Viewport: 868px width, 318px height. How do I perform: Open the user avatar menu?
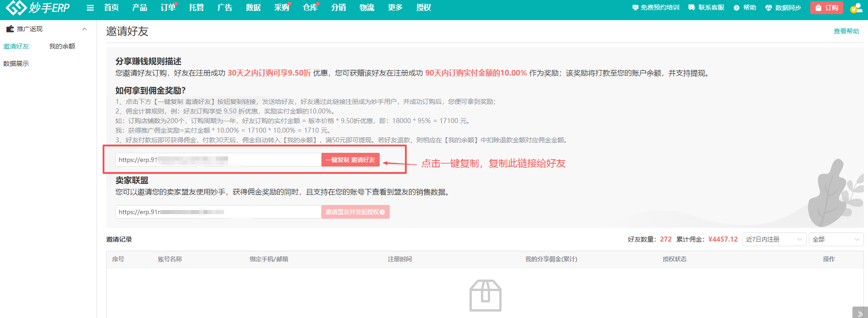click(x=856, y=8)
